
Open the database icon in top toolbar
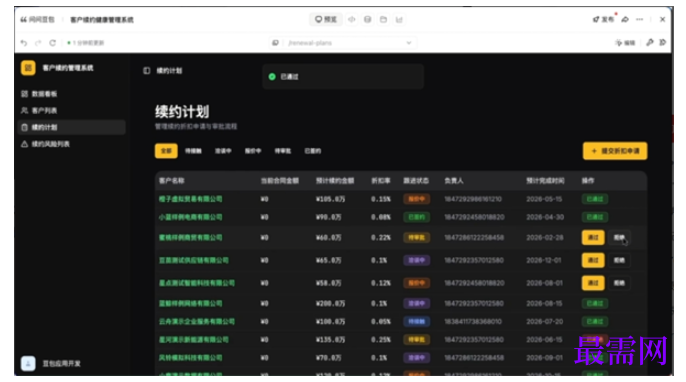[x=368, y=19]
